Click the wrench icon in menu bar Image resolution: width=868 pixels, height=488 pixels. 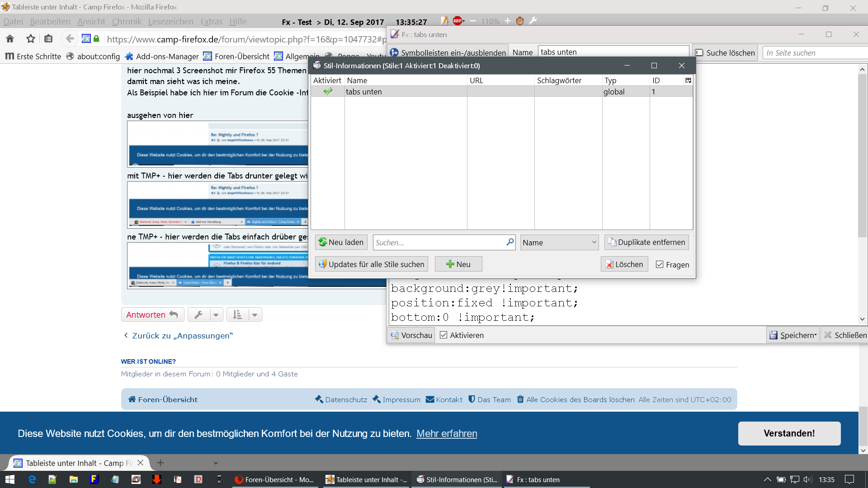pos(533,21)
